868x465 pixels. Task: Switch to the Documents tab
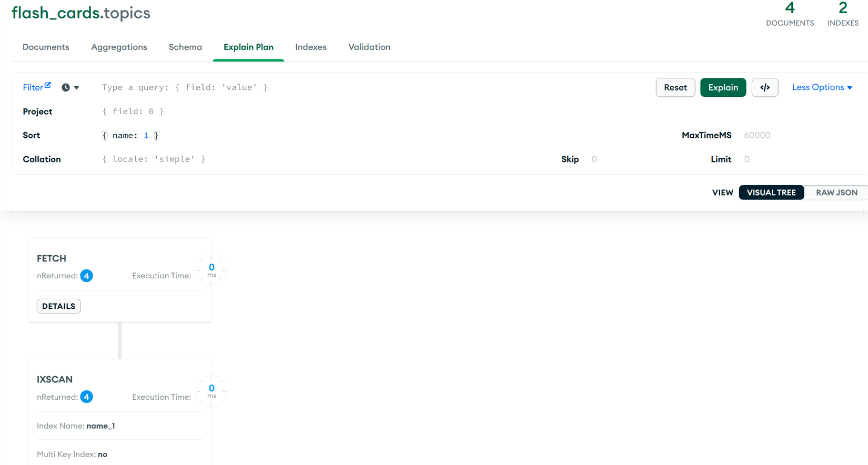[x=46, y=47]
